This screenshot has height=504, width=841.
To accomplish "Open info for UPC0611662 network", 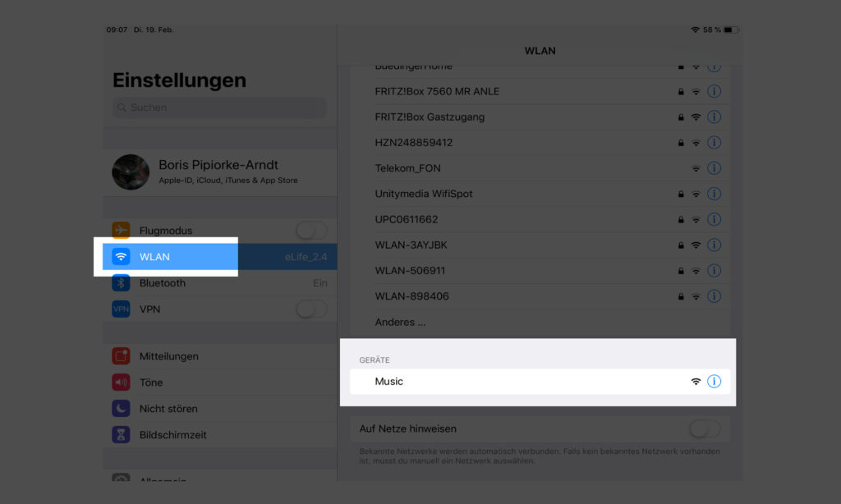I will tap(714, 219).
